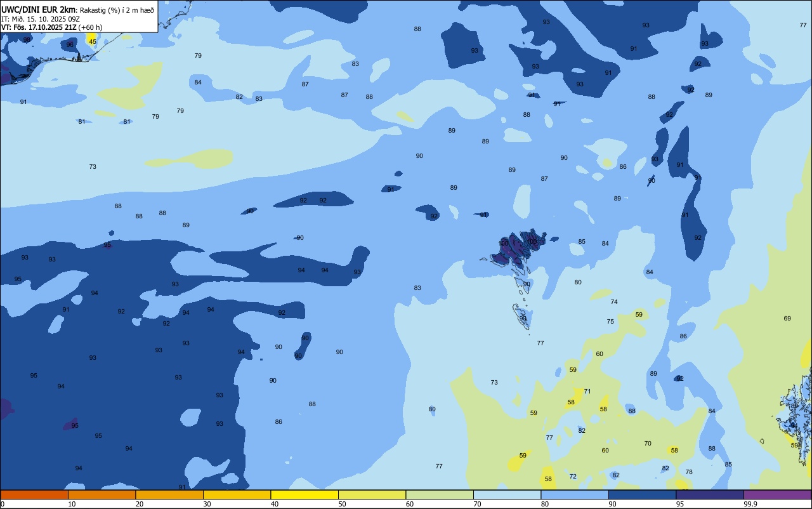This screenshot has width=812, height=509.
Task: Click the humidity value 69 on the map
Action: point(787,319)
